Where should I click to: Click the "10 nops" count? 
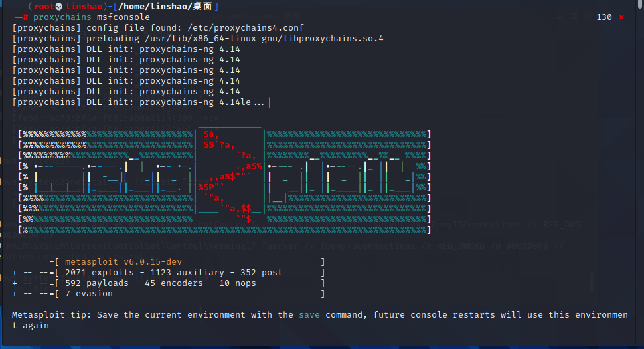click(238, 283)
